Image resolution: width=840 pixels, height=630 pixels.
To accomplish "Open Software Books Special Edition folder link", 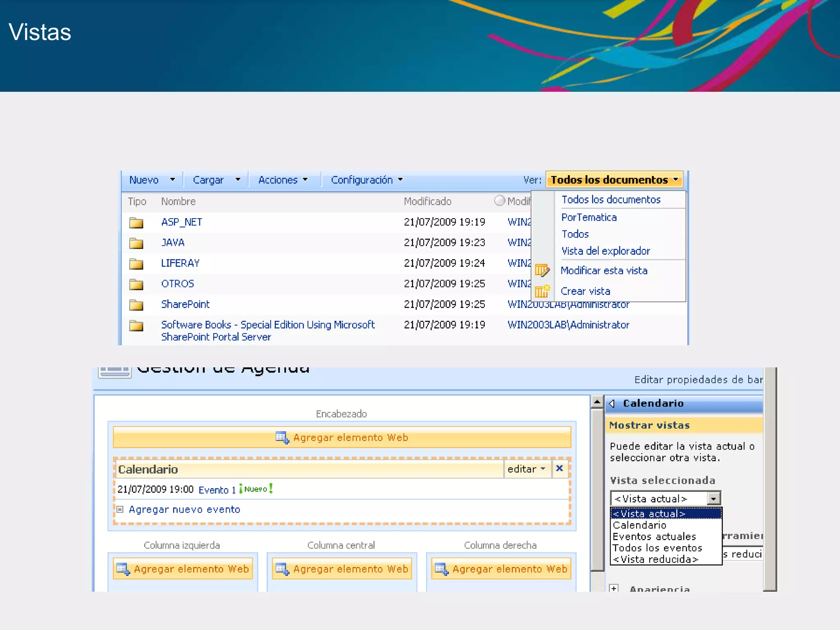I will 268,331.
